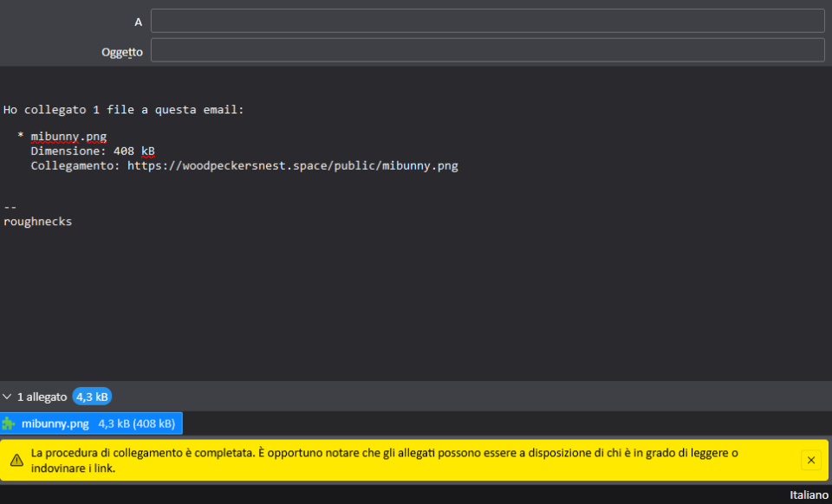Viewport: 832px width, 504px height.
Task: Click the 4,3 kB attachment size badge
Action: pyautogui.click(x=92, y=397)
